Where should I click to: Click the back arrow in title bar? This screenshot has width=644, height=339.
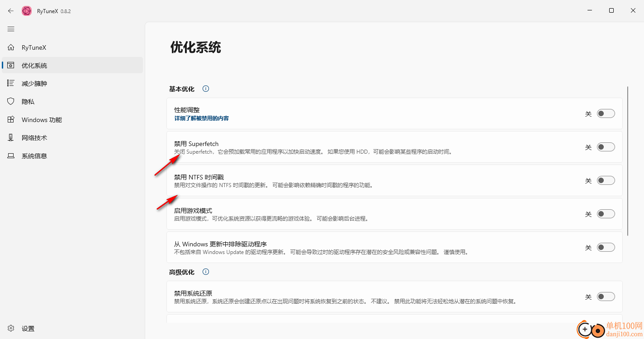tap(11, 11)
